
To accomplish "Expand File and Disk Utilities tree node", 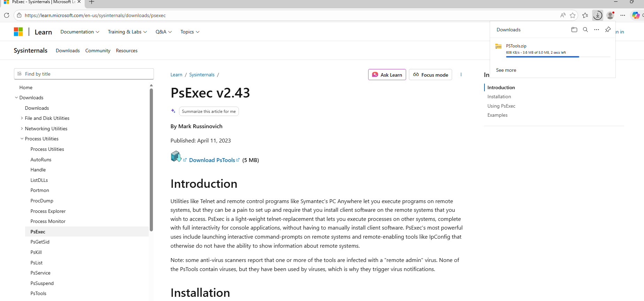I will (x=22, y=118).
